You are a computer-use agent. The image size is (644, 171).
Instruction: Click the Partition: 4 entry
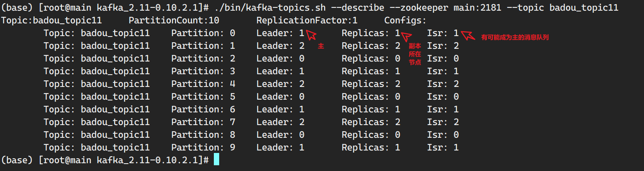pyautogui.click(x=203, y=84)
